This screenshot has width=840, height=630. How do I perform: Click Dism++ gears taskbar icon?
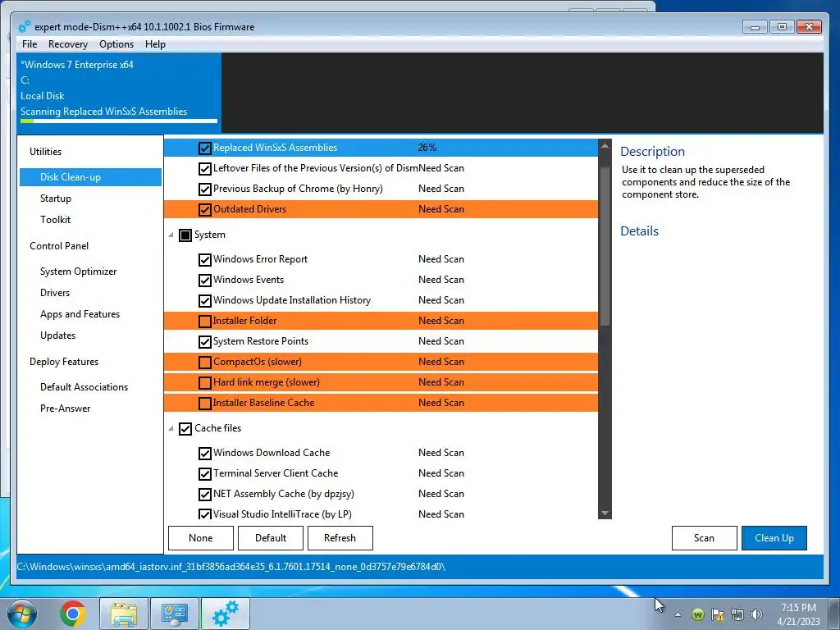tap(226, 614)
